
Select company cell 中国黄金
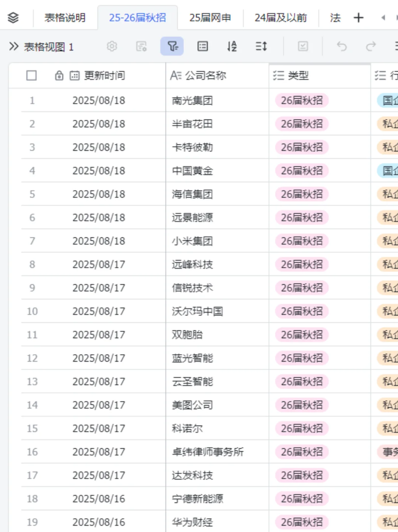click(x=217, y=171)
